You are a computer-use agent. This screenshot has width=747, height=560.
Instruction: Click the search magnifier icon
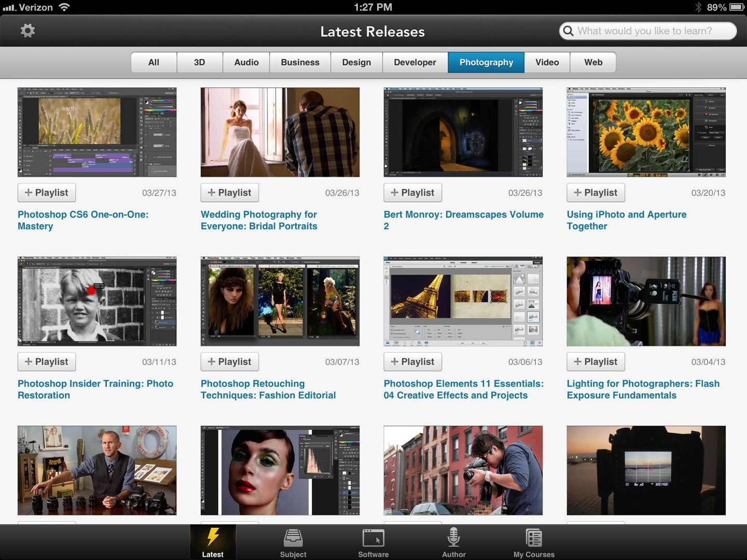coord(569,31)
